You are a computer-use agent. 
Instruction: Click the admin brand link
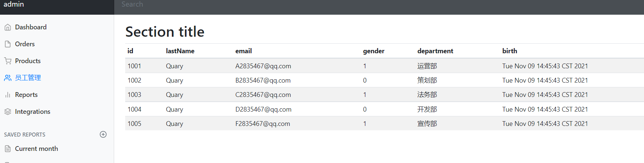click(x=14, y=4)
